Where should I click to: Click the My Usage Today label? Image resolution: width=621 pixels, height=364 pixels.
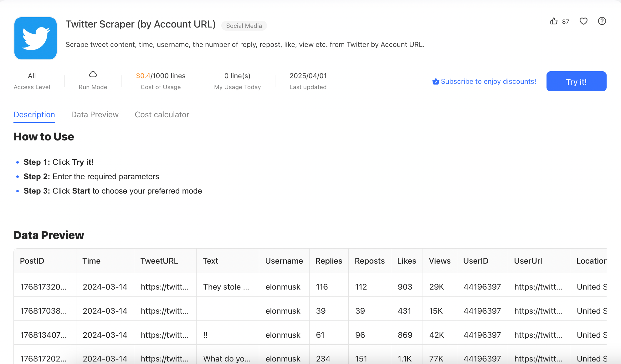pos(237,87)
